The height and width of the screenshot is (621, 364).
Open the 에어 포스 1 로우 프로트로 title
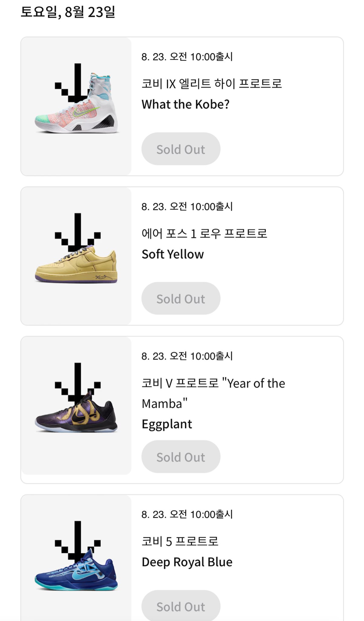(204, 233)
